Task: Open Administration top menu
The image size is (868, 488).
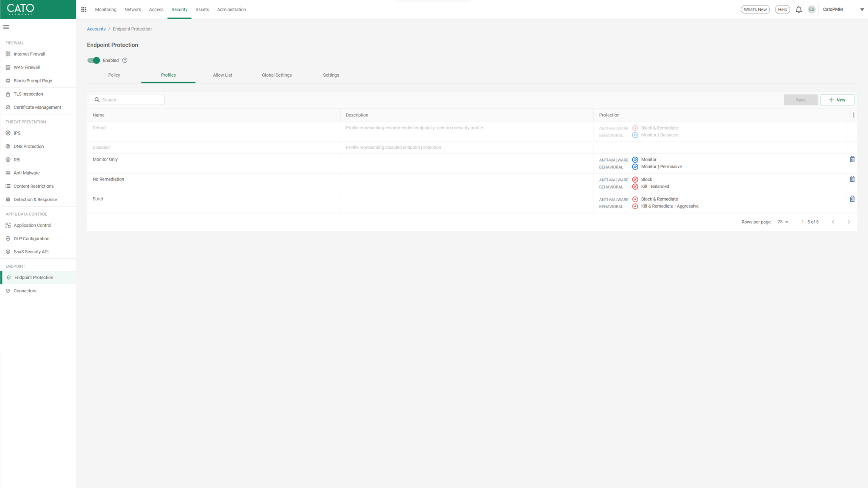Action: (231, 9)
